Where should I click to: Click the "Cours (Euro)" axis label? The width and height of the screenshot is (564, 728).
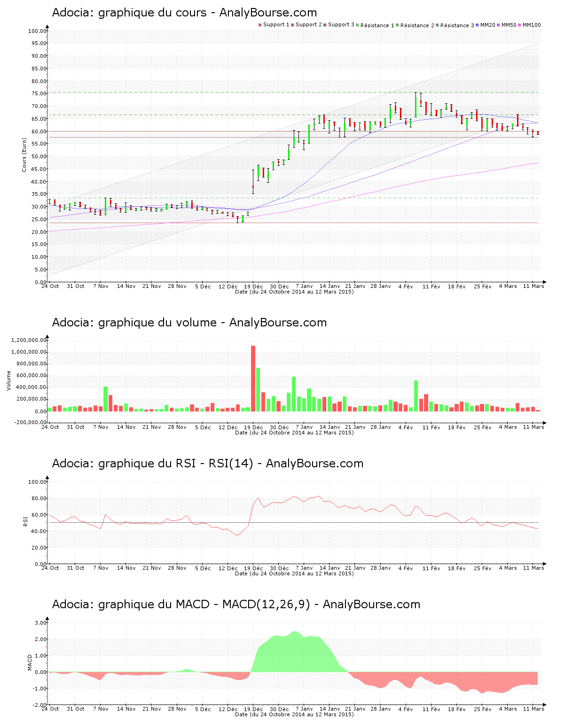tap(24, 155)
